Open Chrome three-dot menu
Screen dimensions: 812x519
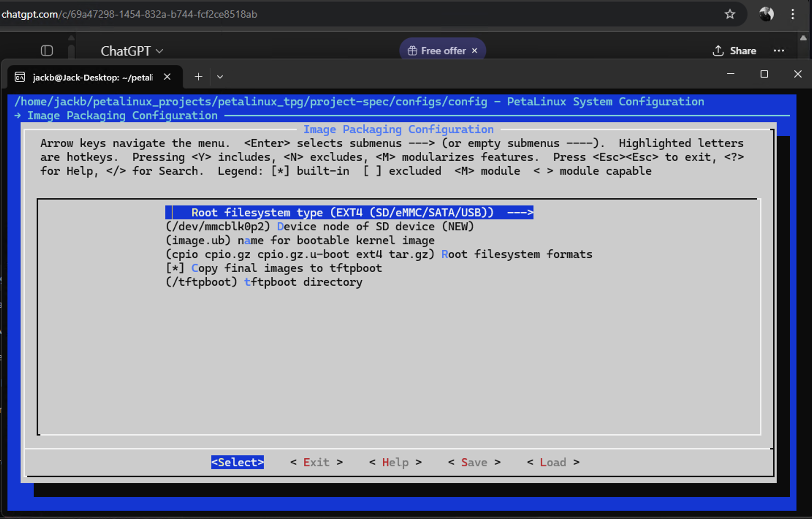tap(792, 14)
